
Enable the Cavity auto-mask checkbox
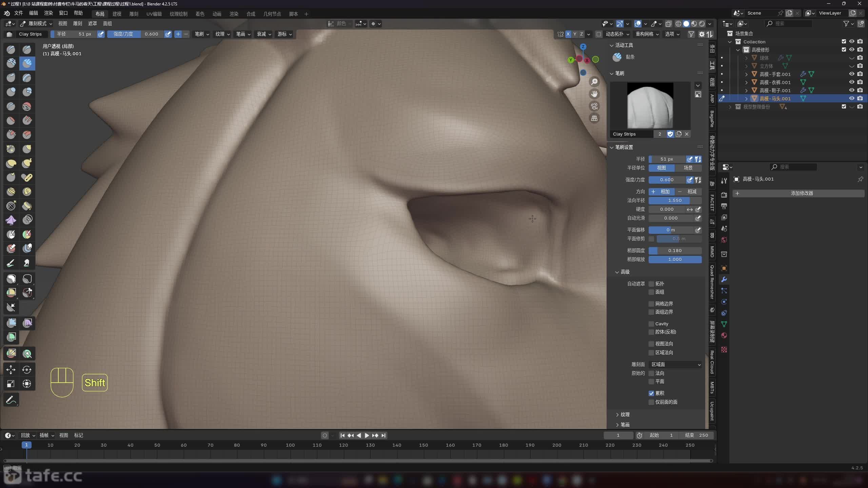pos(651,324)
